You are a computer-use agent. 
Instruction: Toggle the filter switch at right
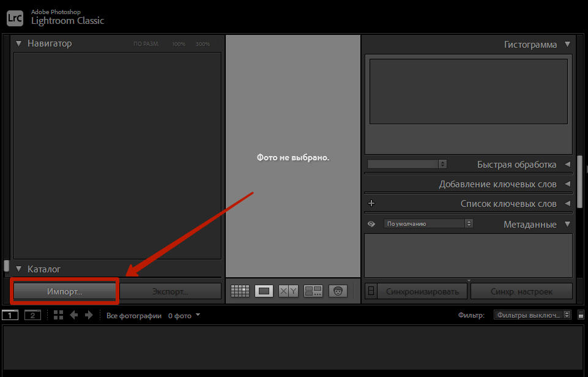point(581,315)
